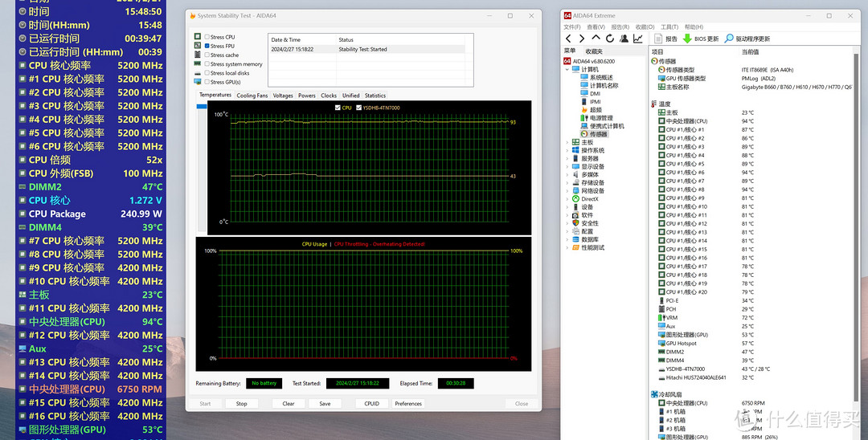Click the 驱动程序更新 magnifier icon
The height and width of the screenshot is (440, 868).
click(x=729, y=39)
